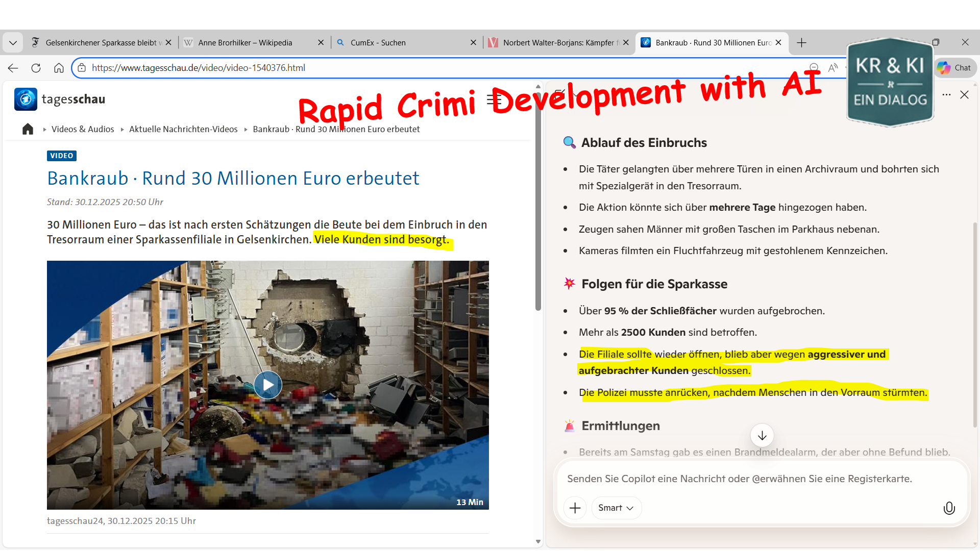Open the new tab plus button
The width and height of the screenshot is (980, 551).
[x=801, y=43]
